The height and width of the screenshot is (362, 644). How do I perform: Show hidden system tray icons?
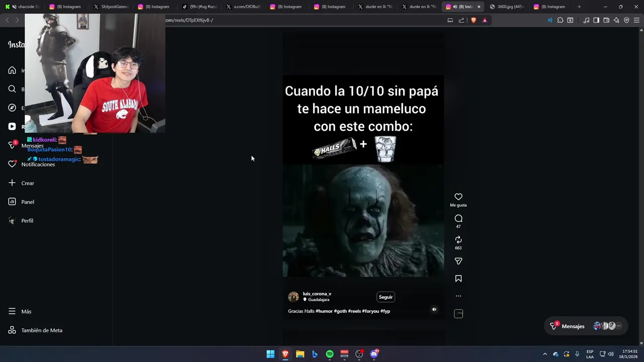(x=544, y=354)
